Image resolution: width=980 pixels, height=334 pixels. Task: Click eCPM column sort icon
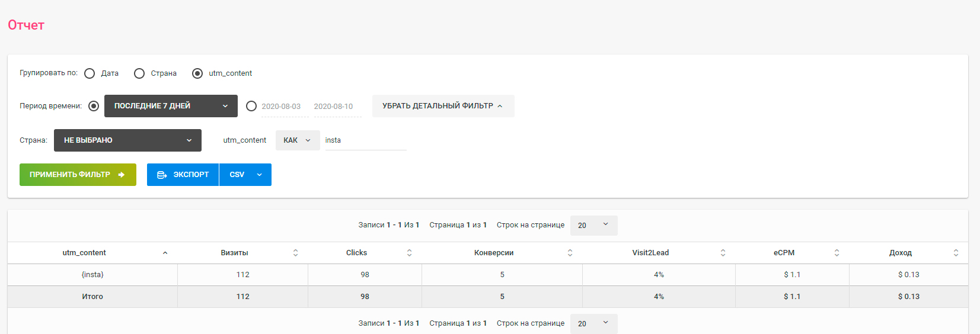point(837,253)
